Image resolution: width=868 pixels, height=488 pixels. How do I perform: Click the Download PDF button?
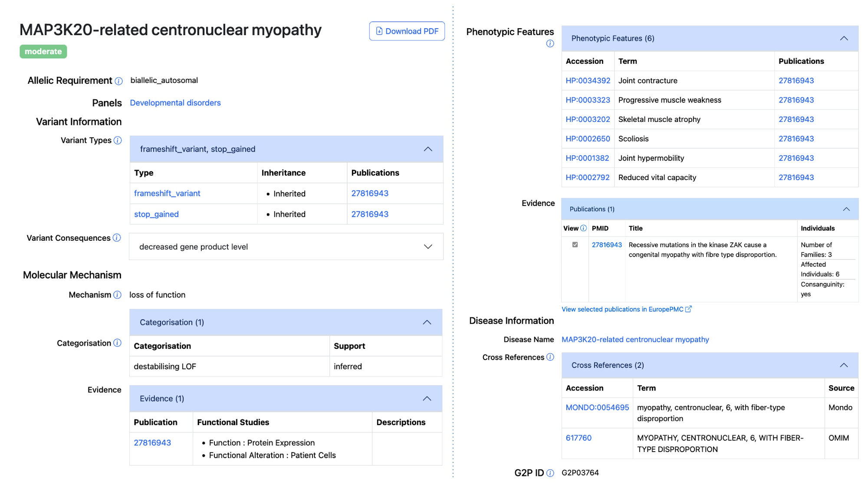pyautogui.click(x=407, y=31)
